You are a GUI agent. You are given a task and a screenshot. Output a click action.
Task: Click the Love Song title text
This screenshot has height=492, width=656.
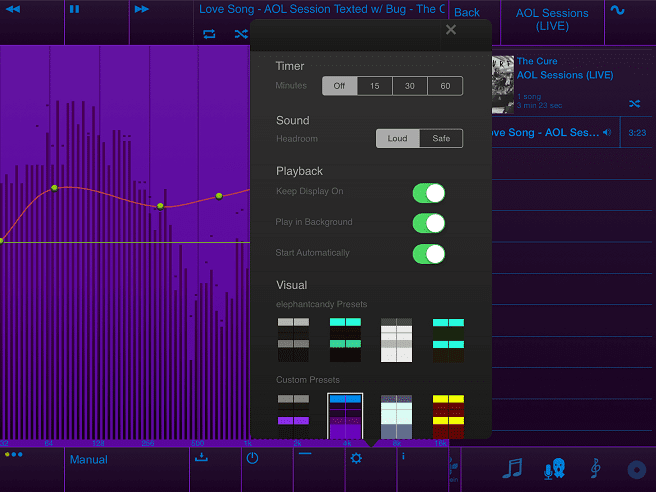(x=321, y=9)
